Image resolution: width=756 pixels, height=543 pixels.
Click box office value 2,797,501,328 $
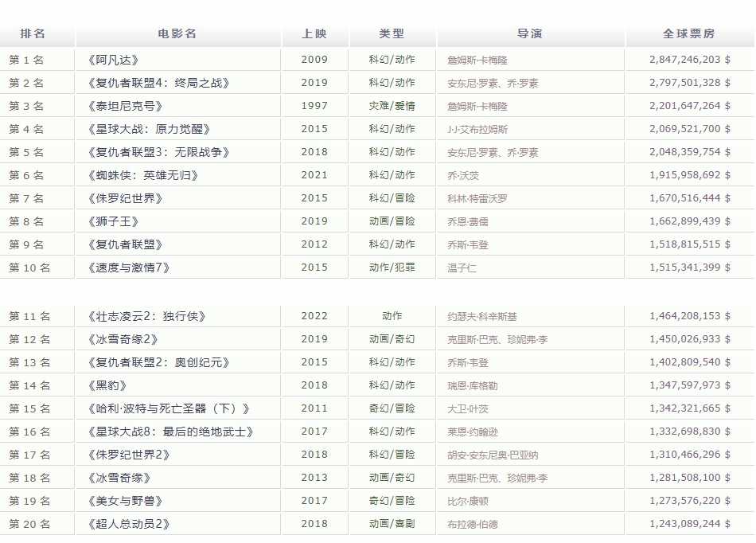click(x=690, y=83)
